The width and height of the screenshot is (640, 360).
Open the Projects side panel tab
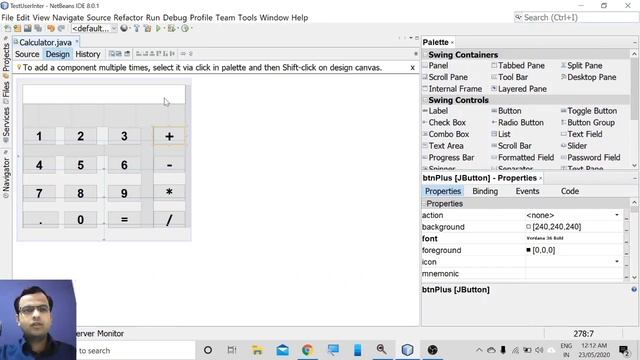(6, 57)
